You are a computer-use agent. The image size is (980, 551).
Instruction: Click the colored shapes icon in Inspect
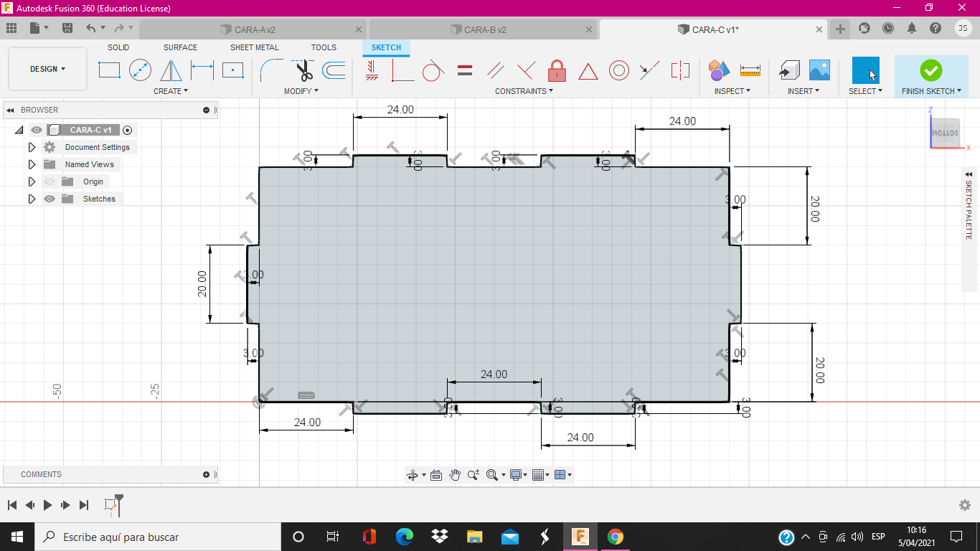point(719,70)
